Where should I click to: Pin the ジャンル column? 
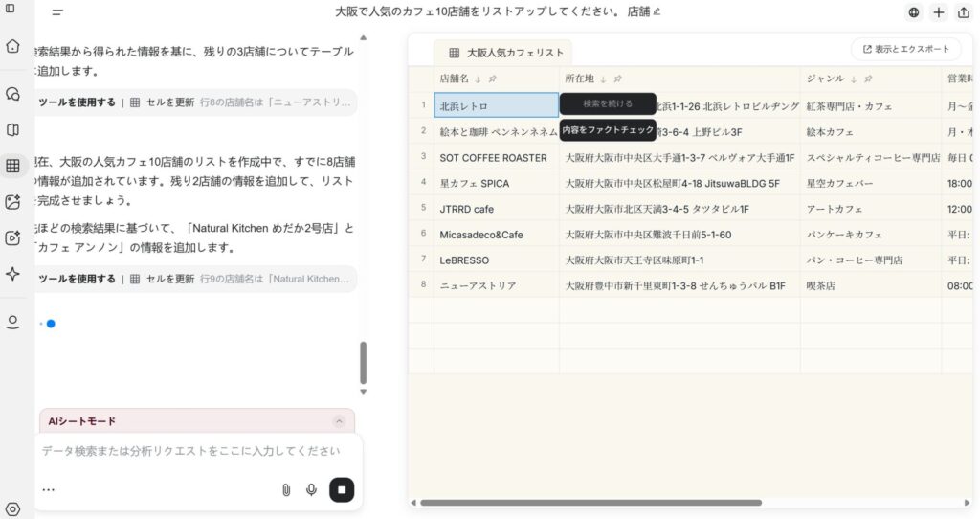[x=868, y=79]
